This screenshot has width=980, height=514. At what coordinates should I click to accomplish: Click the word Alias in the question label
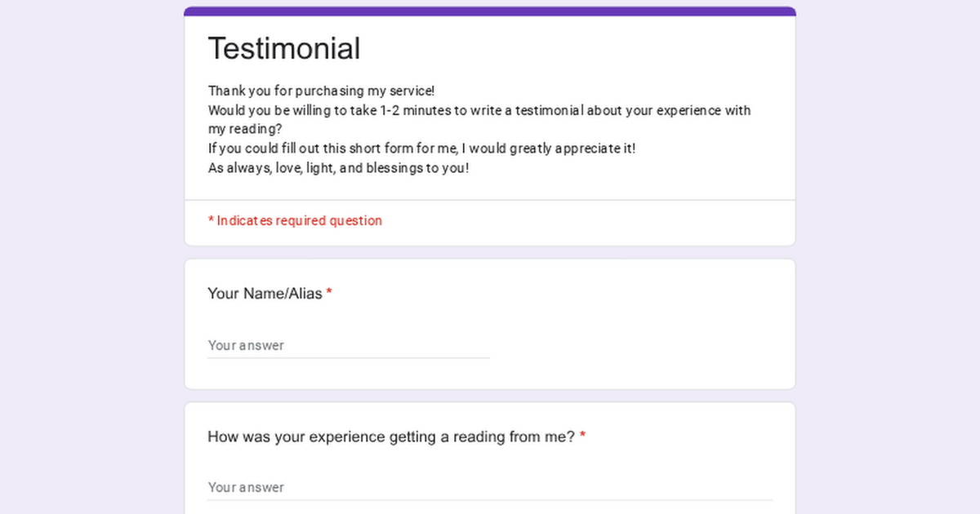(x=306, y=294)
